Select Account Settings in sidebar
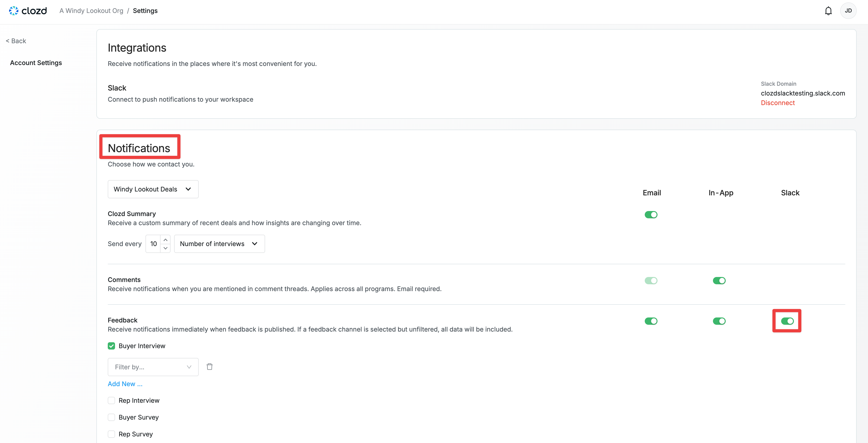868x443 pixels. pyautogui.click(x=36, y=63)
